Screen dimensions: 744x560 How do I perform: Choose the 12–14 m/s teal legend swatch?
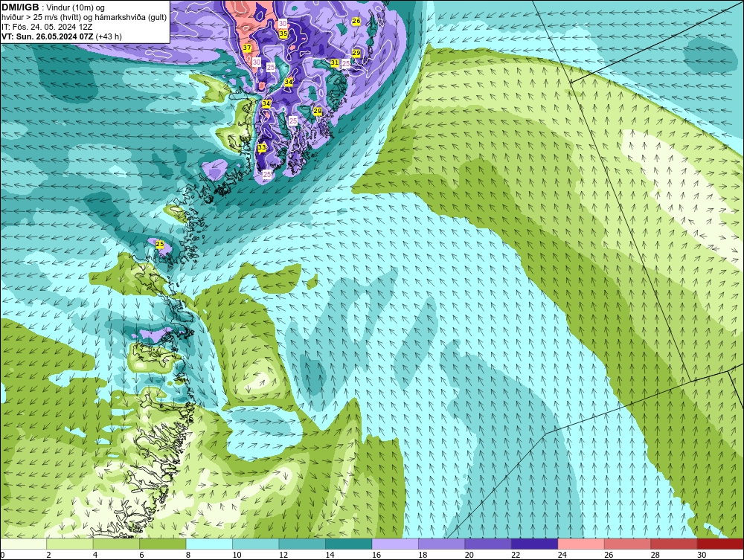click(x=302, y=544)
